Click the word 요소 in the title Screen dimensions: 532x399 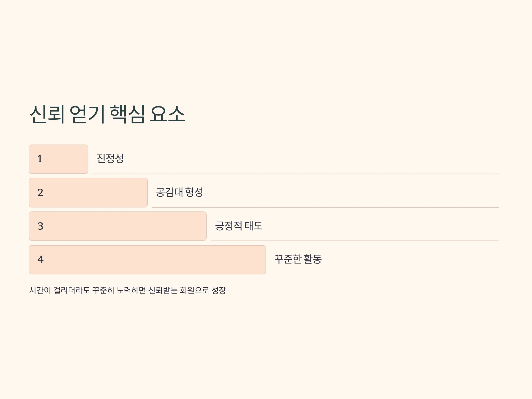(168, 114)
